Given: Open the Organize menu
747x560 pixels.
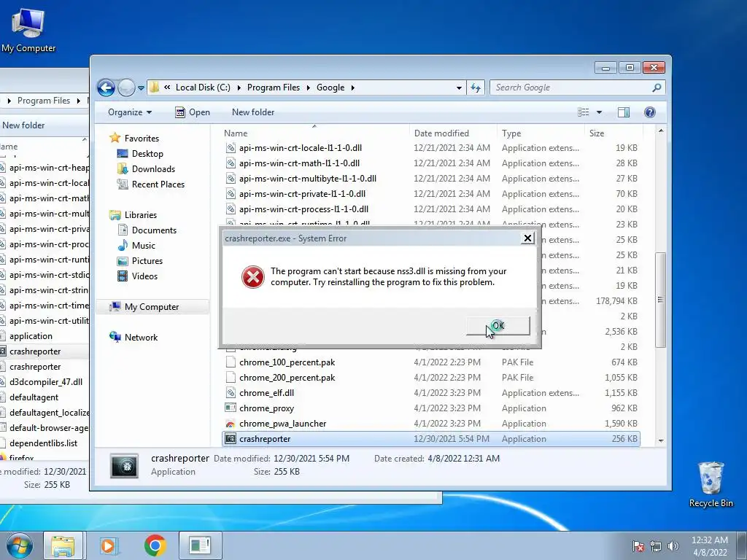Looking at the screenshot, I should click(x=130, y=112).
